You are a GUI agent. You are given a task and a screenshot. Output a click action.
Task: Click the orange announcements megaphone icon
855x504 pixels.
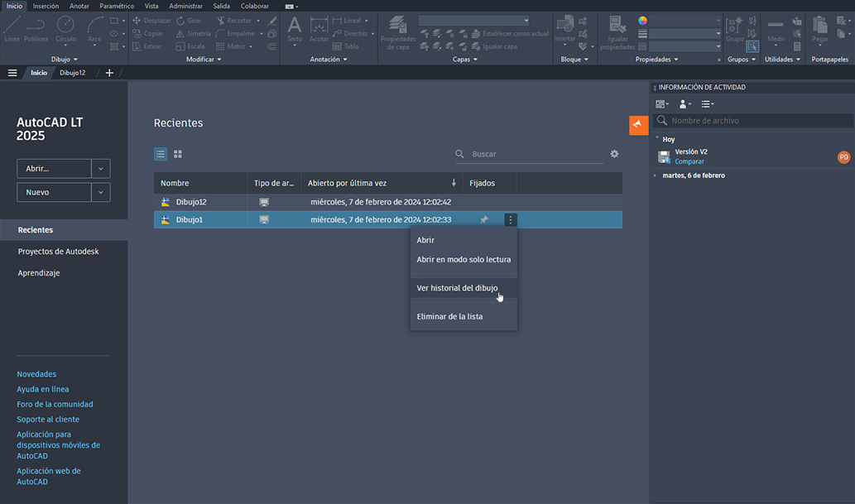tap(638, 125)
